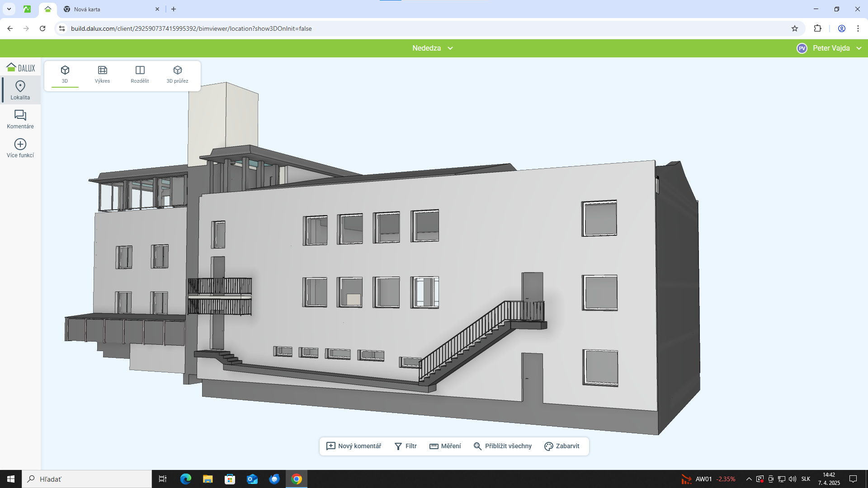Open the Komentáre panel in sidebar
Screen dimensions: 868x488
tap(20, 119)
